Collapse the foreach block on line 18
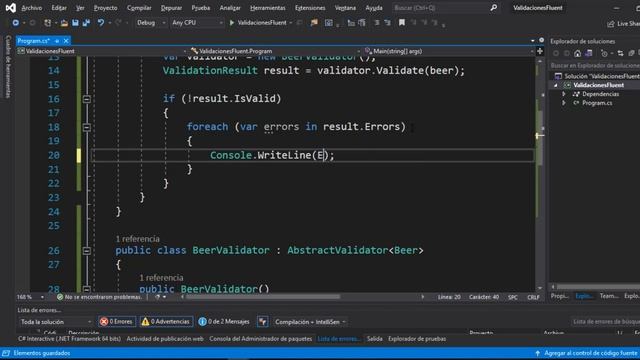640x360 pixels. 87,127
